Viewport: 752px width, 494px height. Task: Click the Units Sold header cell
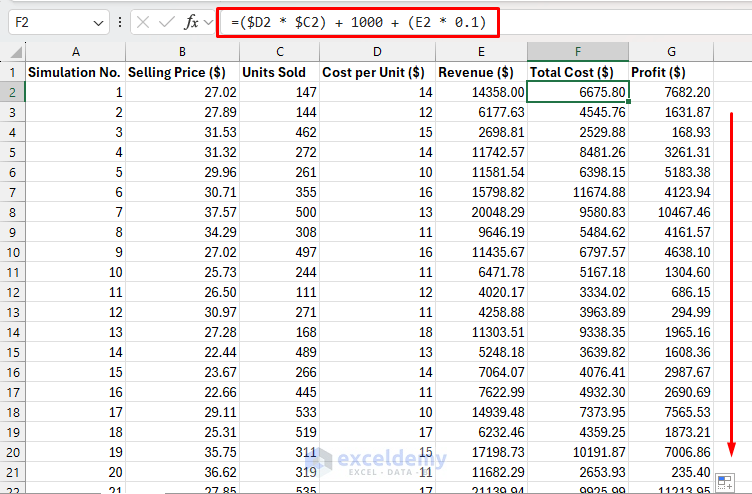coord(280,72)
